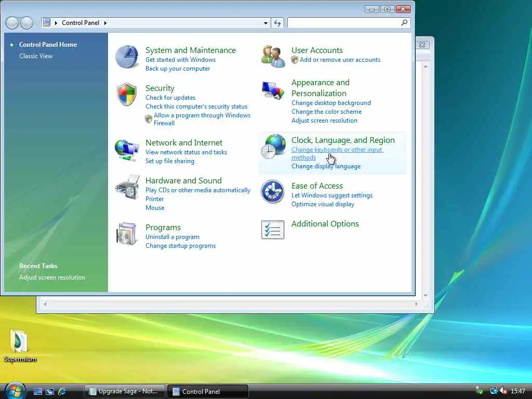The height and width of the screenshot is (399, 532).
Task: Click the taskbar clock showing 15:47
Action: click(518, 391)
